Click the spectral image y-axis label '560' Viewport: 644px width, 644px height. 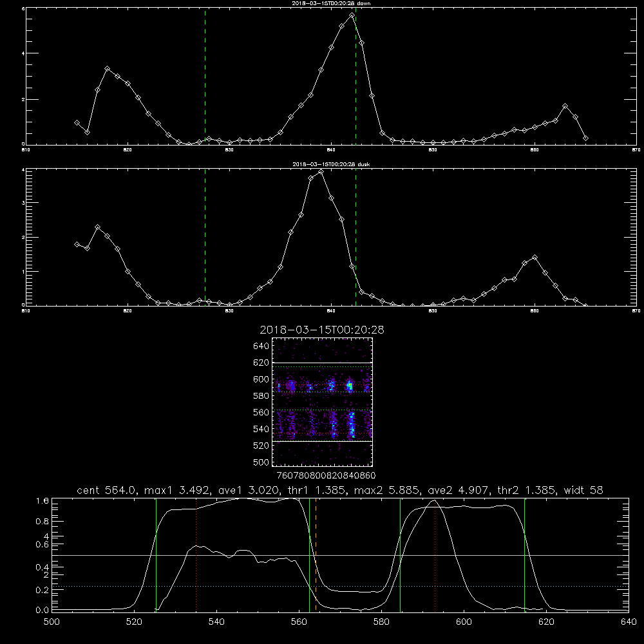point(261,412)
